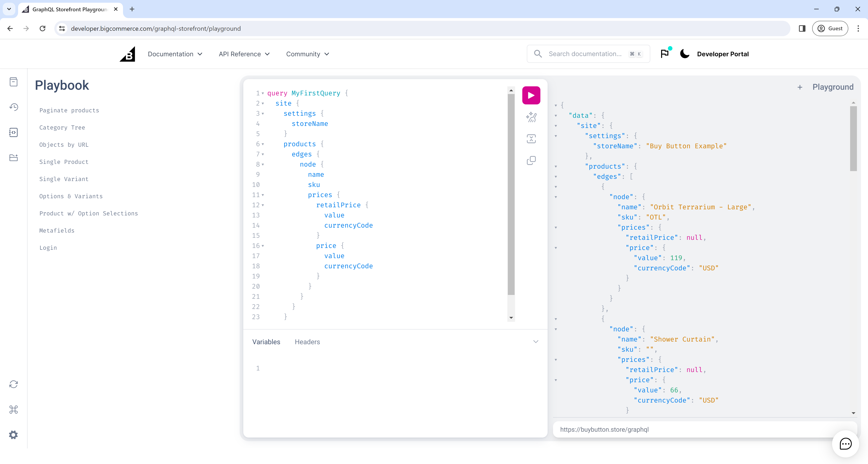Merge fragments into the query definition
Screen dimensions: 868x464
pos(531,138)
